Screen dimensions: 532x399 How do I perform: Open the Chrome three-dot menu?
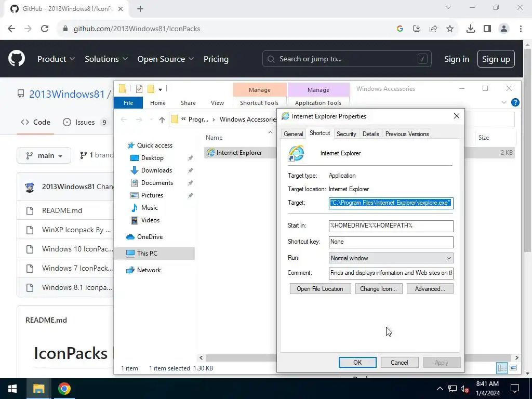tap(521, 29)
